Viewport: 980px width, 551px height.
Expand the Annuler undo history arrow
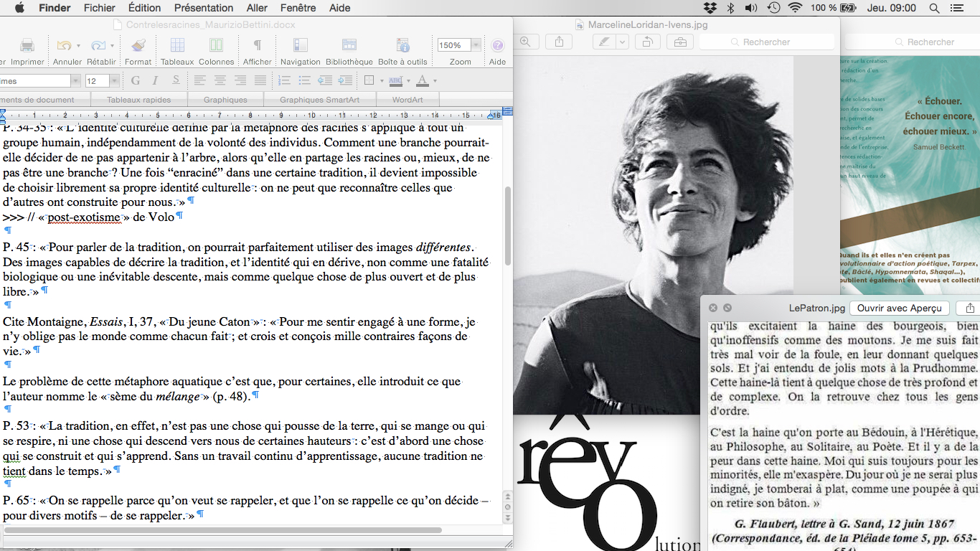point(78,46)
